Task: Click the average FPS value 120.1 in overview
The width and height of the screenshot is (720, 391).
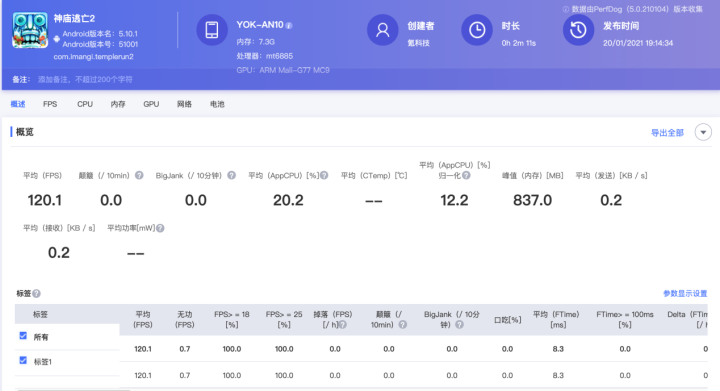Action: point(45,200)
